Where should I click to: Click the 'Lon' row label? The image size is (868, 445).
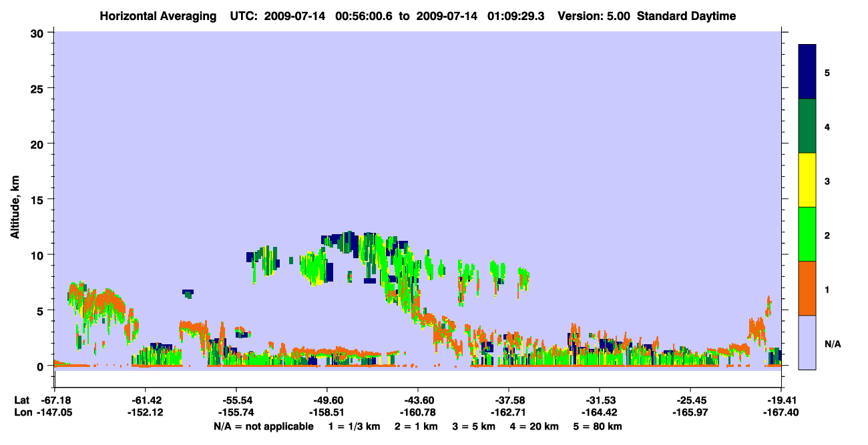[x=22, y=413]
